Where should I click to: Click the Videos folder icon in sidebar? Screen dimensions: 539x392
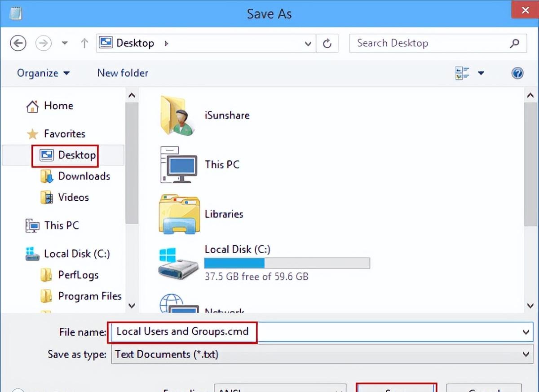(47, 198)
